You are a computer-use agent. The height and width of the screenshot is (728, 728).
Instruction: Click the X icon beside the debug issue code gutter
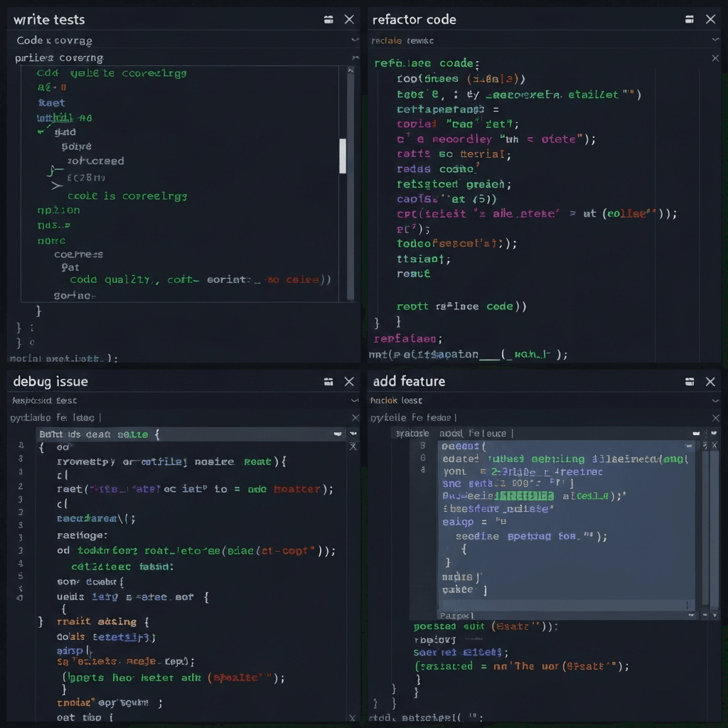[x=353, y=445]
